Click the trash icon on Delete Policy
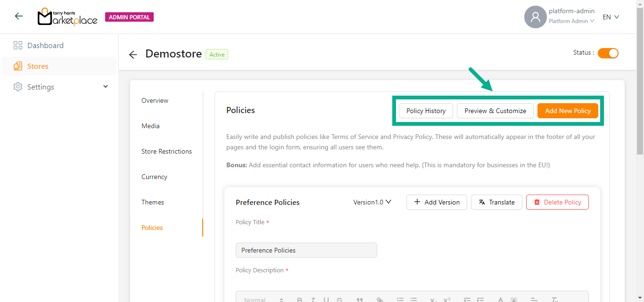644x302 pixels. (537, 202)
